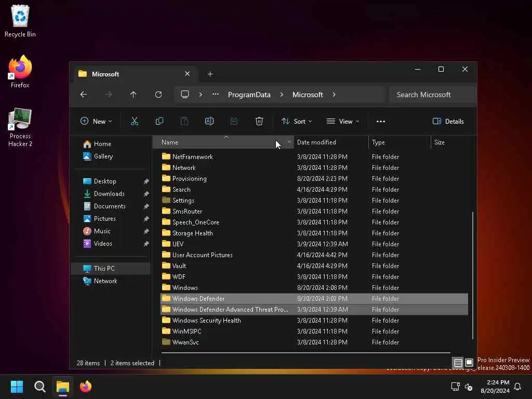Open the hidden path ellipsis in address bar
This screenshot has width=532, height=399.
click(x=216, y=95)
